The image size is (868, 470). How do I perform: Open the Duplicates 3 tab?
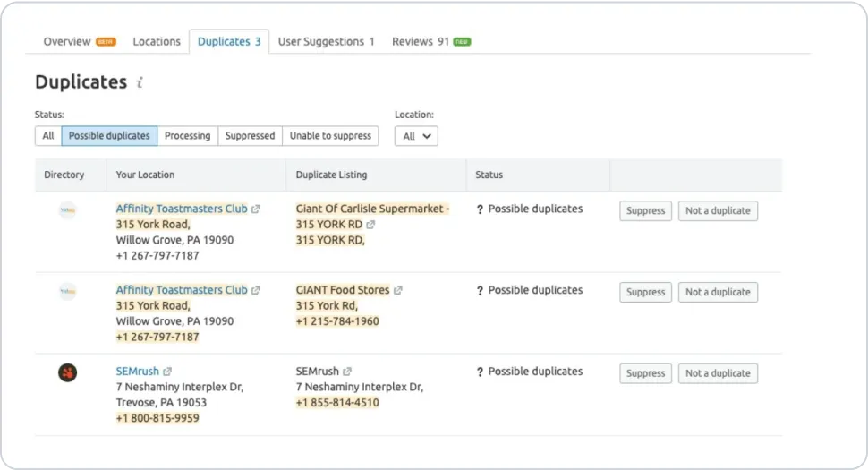click(229, 41)
